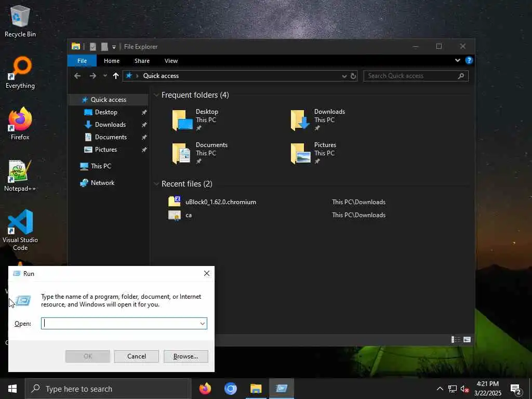Click the Quick access address bar text

click(161, 76)
